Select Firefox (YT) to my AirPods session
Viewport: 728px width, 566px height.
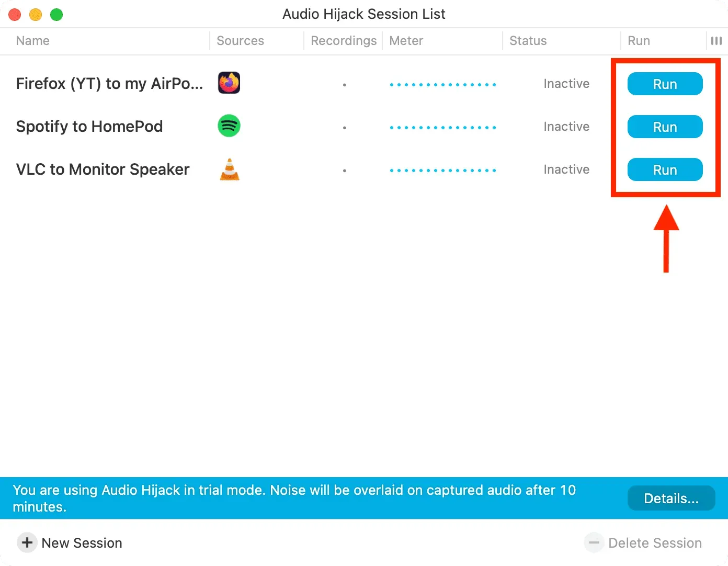[109, 84]
